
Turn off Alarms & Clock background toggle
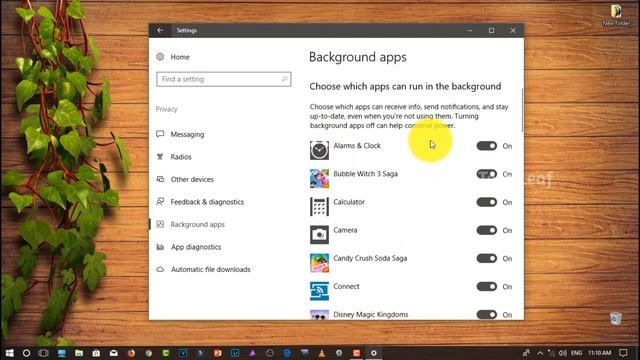tap(487, 146)
